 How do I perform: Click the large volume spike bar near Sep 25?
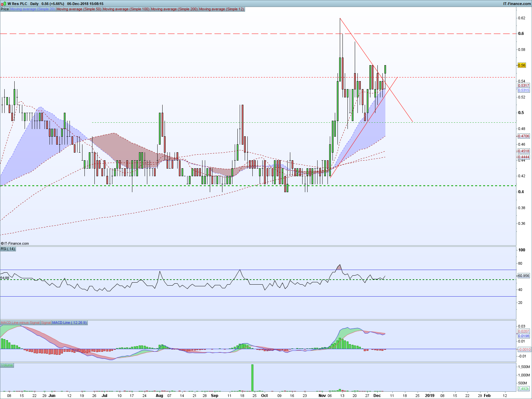tap(252, 378)
